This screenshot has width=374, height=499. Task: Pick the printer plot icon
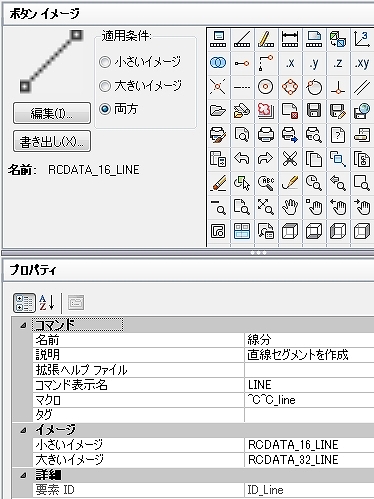point(266,135)
